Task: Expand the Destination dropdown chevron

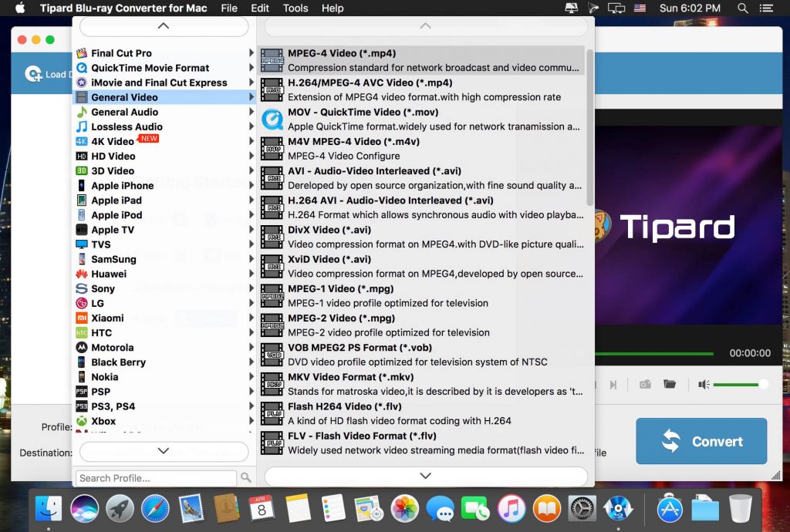Action: click(x=164, y=450)
